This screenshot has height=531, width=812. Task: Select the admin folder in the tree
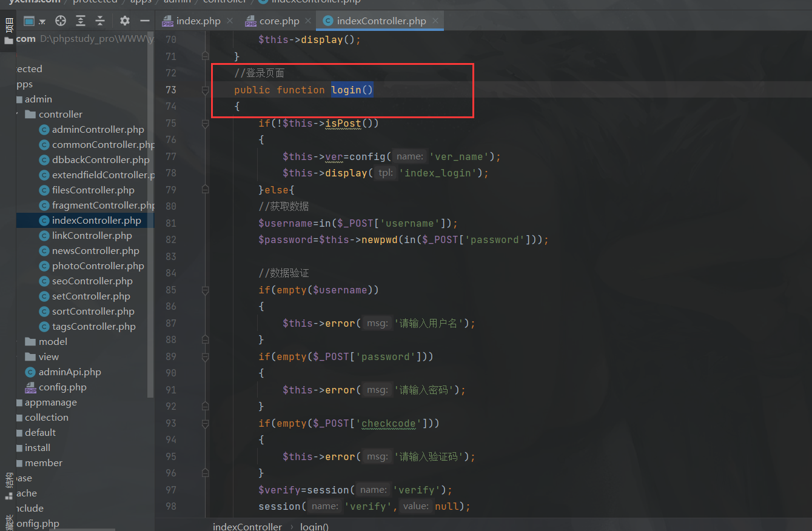tap(38, 99)
